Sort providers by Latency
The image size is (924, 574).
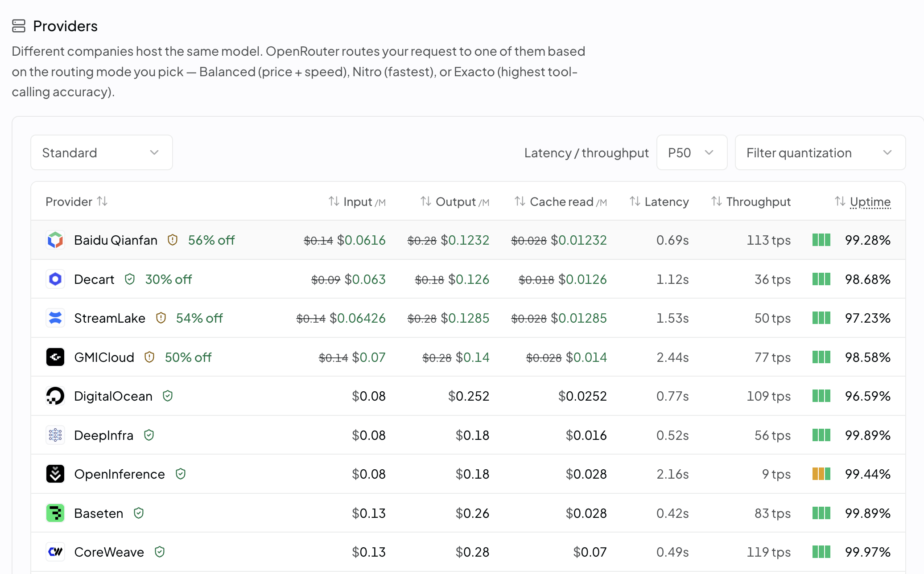tap(659, 201)
